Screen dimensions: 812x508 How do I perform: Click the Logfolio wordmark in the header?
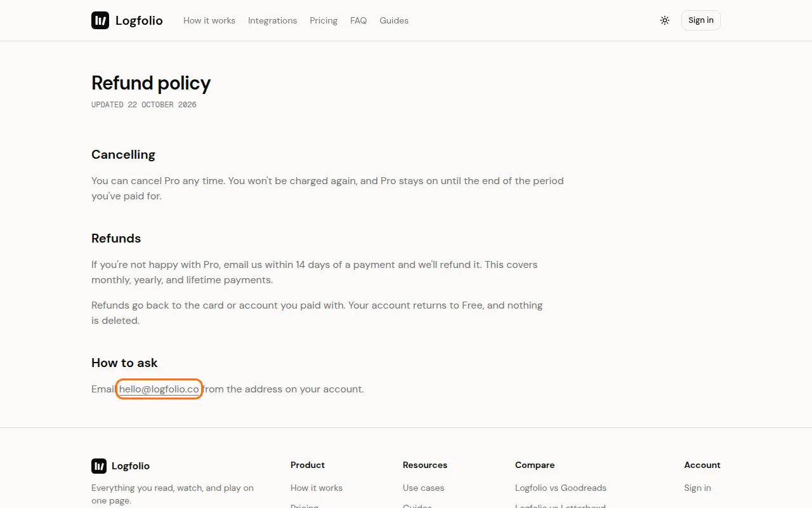139,20
